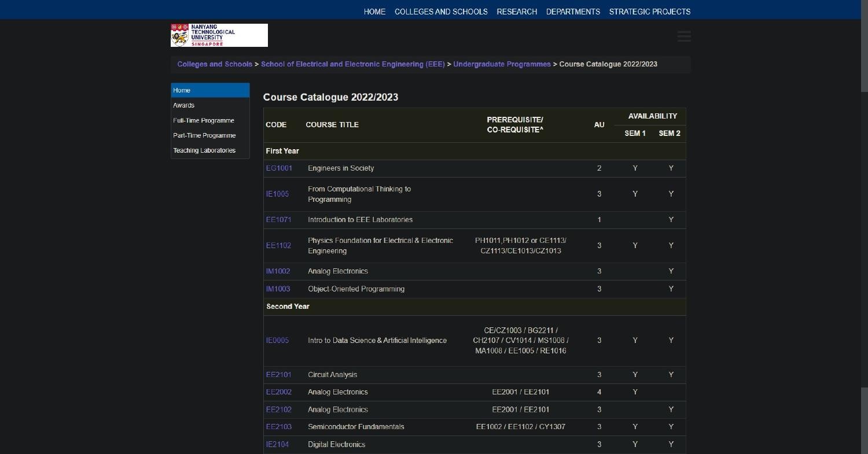Open Teaching Laboratories in the sidebar
Screen dimensions: 868x454
click(x=204, y=150)
